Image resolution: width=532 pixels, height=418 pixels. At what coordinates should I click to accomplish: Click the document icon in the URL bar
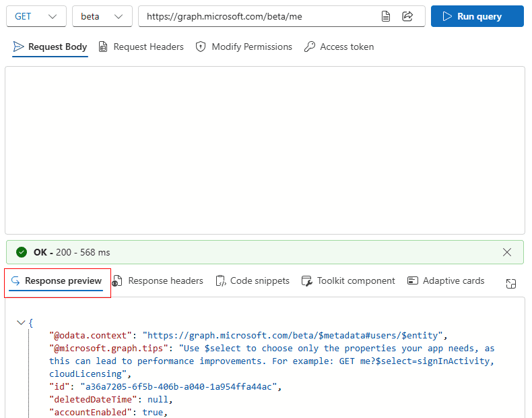386,16
